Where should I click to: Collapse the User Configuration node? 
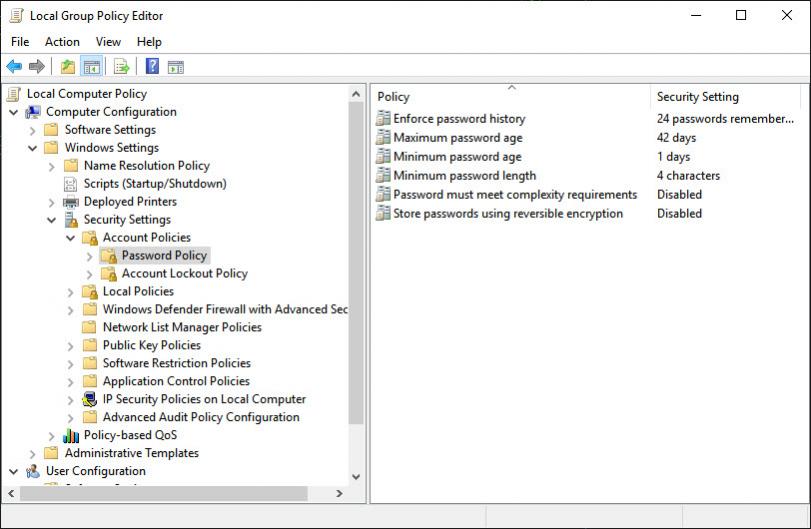pyautogui.click(x=13, y=472)
